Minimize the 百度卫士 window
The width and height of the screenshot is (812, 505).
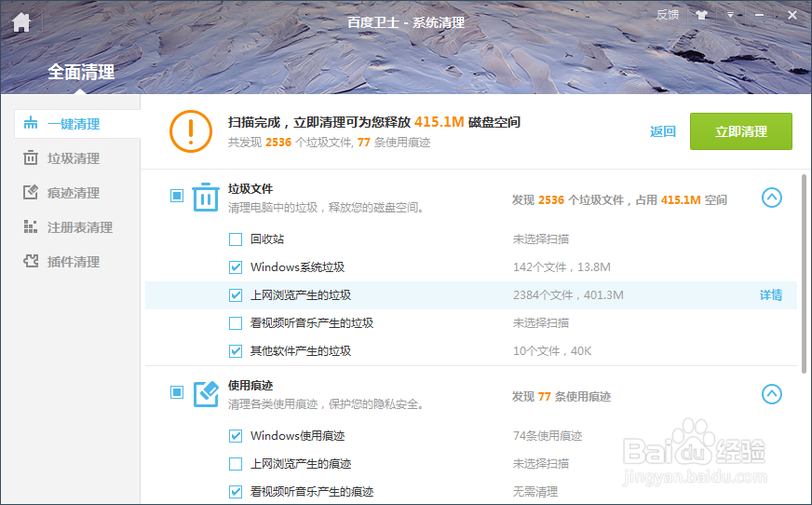[x=759, y=16]
